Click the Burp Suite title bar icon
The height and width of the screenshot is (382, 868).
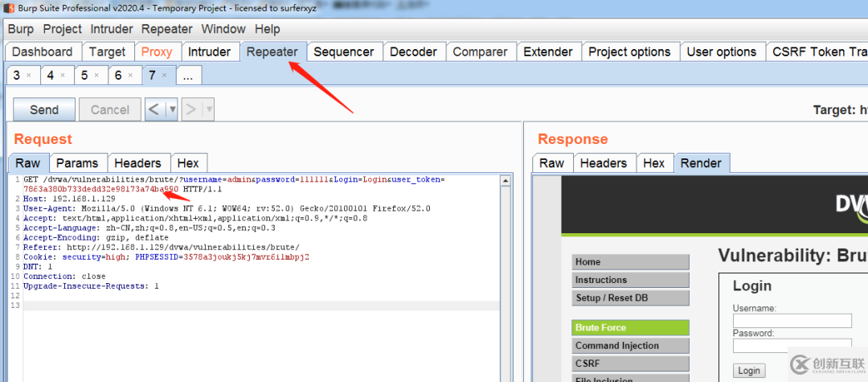click(x=8, y=8)
